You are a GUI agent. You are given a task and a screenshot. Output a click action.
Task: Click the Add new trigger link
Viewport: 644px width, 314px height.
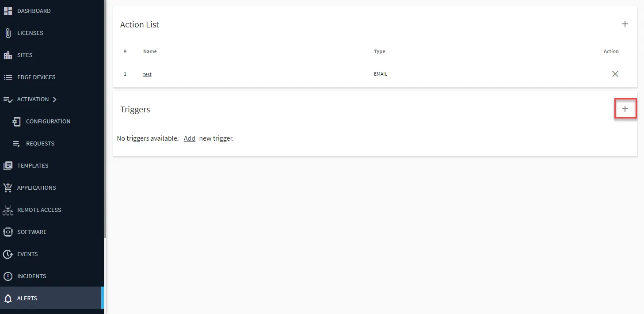coord(189,138)
